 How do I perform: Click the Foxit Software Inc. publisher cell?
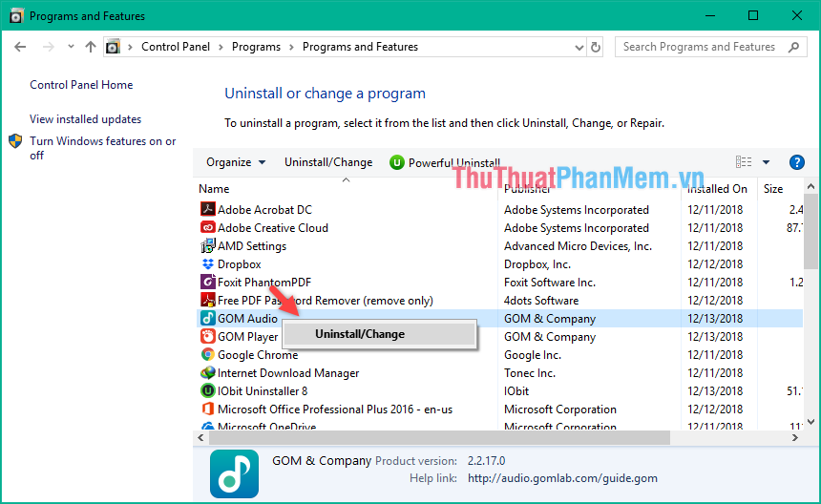tap(550, 283)
